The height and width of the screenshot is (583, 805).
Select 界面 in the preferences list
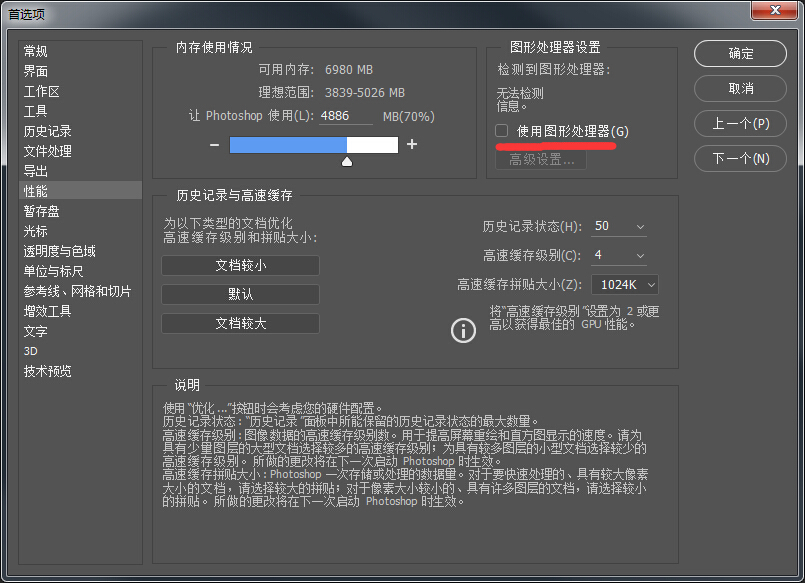tap(80, 71)
